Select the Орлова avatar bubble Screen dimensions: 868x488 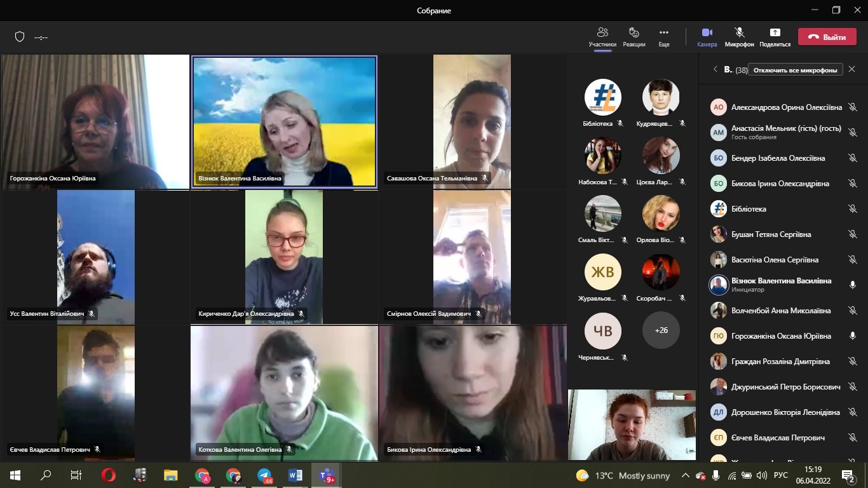(x=661, y=213)
